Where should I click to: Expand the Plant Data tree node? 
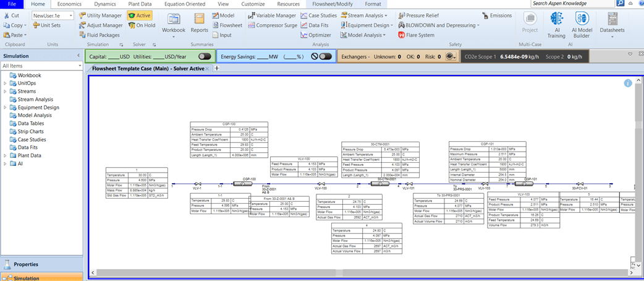click(5, 155)
